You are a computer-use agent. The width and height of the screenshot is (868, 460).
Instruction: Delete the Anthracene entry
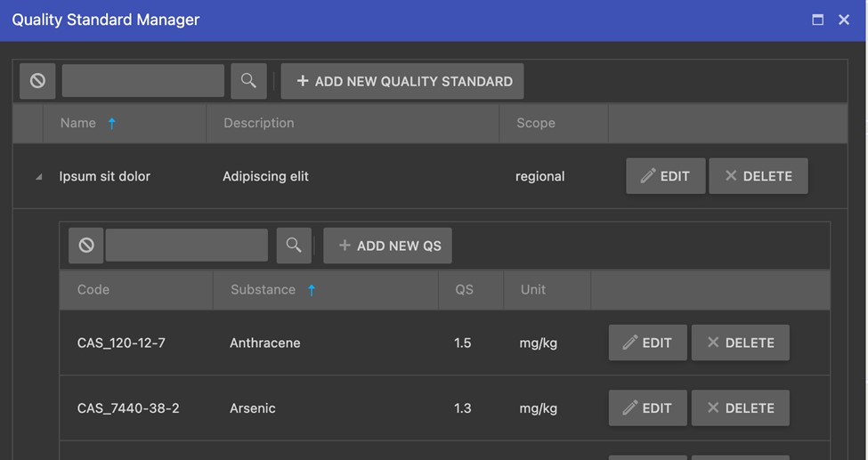741,343
